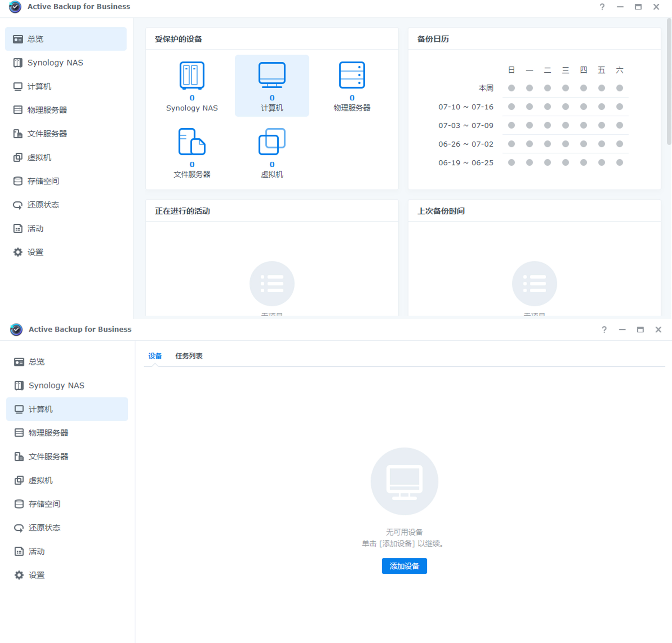672x643 pixels.
Task: Click Sunday dot for 本周 in backup calendar
Action: tap(511, 88)
